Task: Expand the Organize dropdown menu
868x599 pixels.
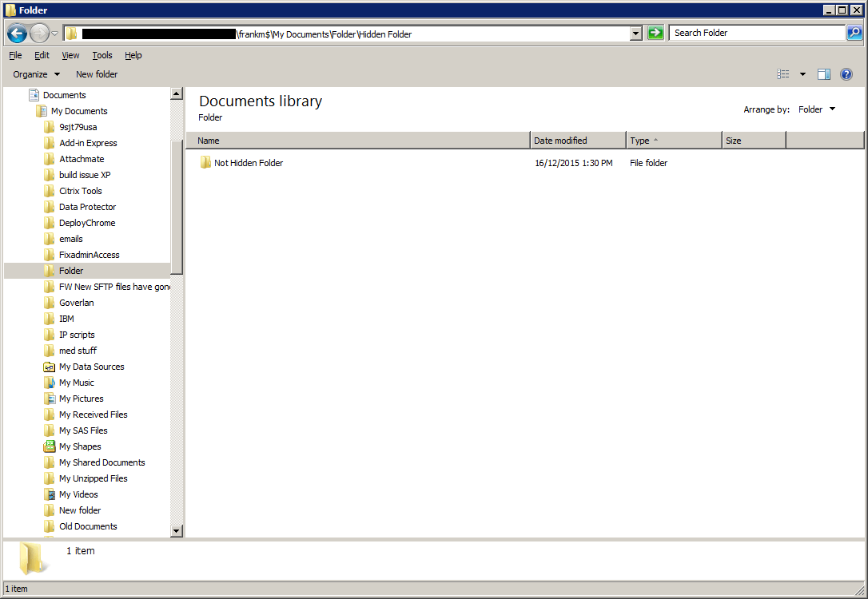Action: pyautogui.click(x=36, y=74)
